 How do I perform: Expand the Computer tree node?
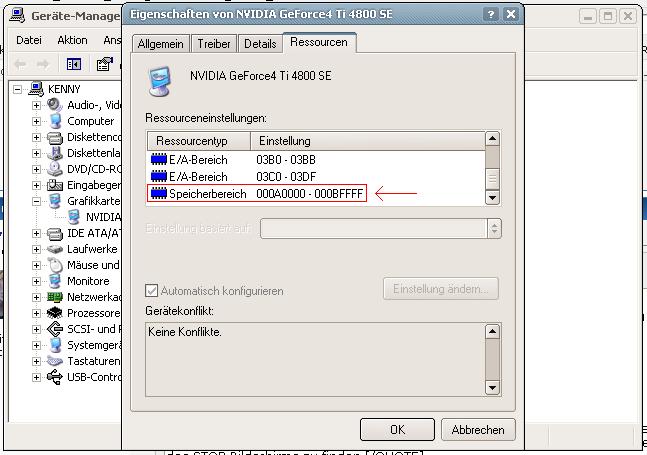click(x=36, y=121)
